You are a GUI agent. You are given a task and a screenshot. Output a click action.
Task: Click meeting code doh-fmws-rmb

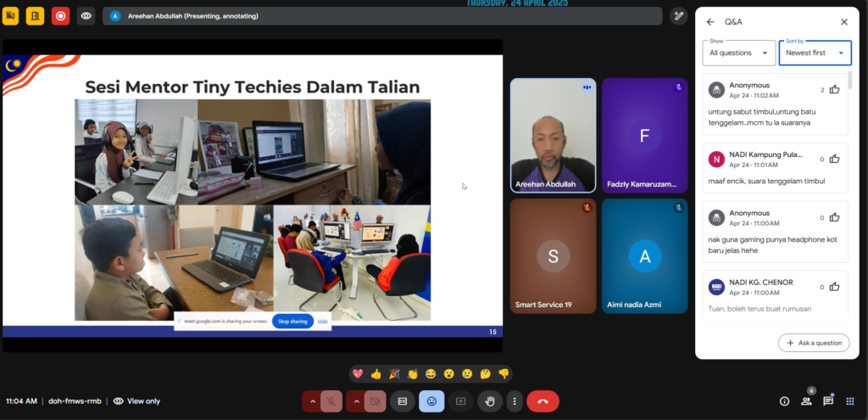[x=75, y=401]
